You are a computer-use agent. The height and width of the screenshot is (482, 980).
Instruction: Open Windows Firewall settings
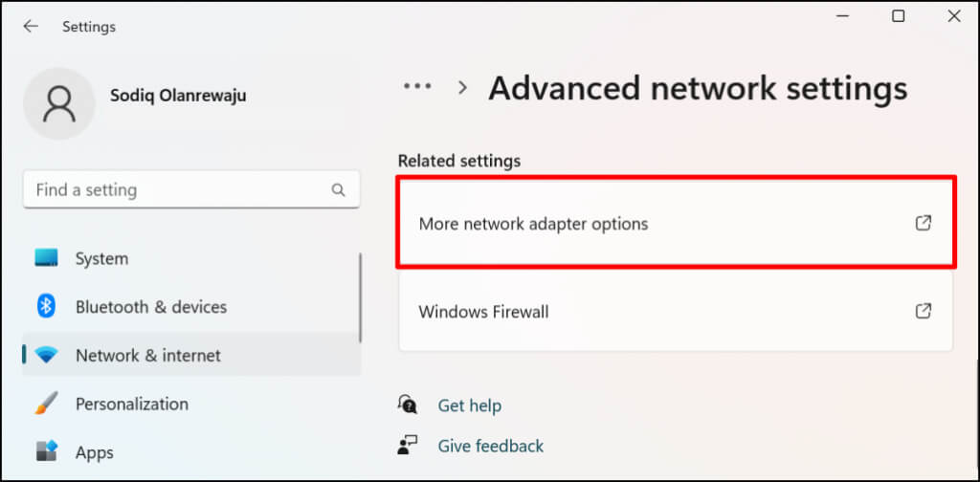pos(483,312)
